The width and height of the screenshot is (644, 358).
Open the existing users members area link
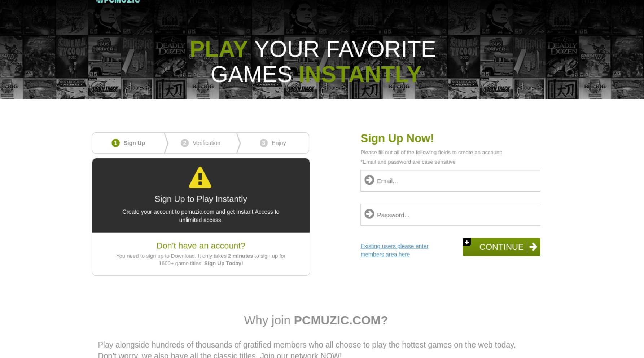[394, 250]
